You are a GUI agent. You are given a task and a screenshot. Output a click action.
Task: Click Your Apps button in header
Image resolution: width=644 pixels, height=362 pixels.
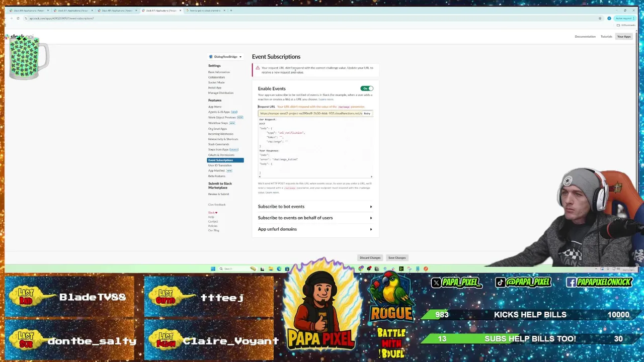pos(624,37)
